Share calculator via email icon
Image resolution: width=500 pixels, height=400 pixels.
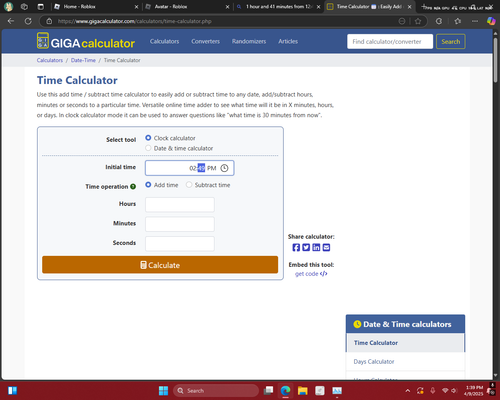pyautogui.click(x=326, y=247)
